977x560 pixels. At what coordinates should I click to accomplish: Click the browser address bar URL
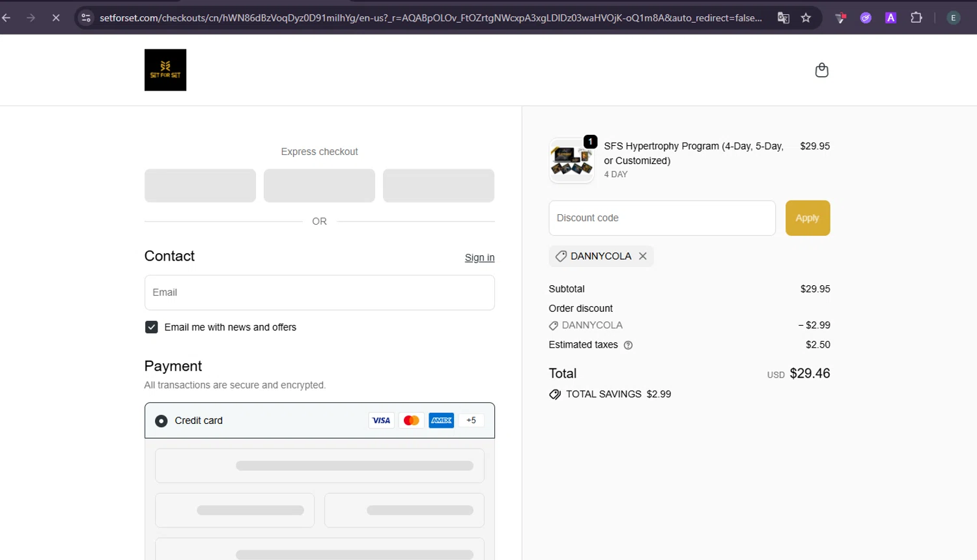coord(431,18)
